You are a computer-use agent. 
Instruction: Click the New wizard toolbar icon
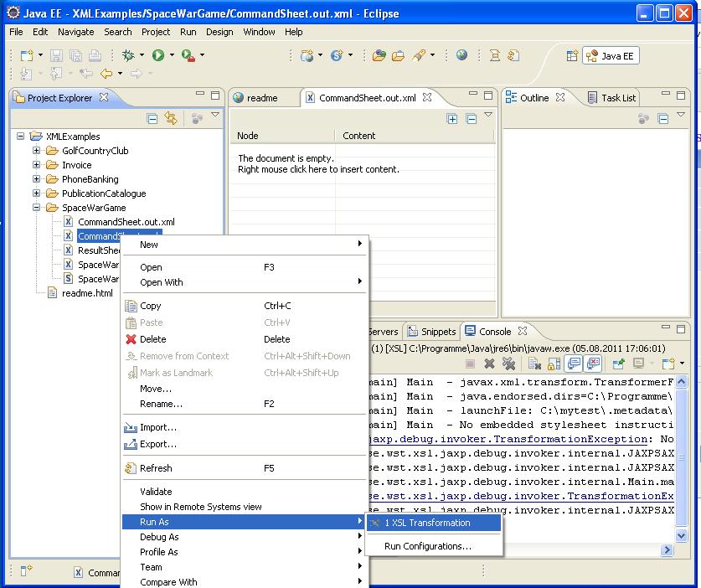click(27, 55)
